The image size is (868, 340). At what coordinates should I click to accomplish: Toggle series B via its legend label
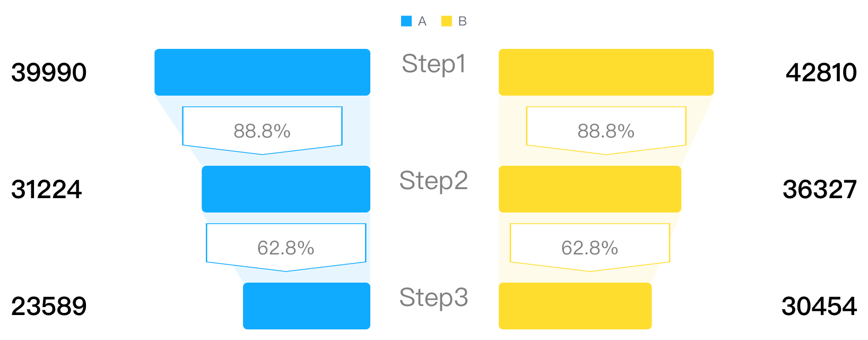click(x=463, y=21)
